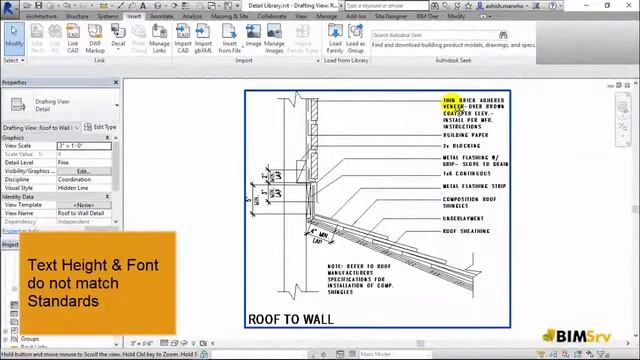This screenshot has height=360, width=640.
Task: Click the filter icon in status bar
Action: 601,354
